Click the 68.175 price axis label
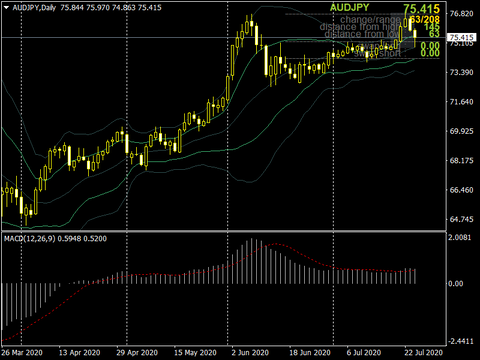 click(x=461, y=160)
